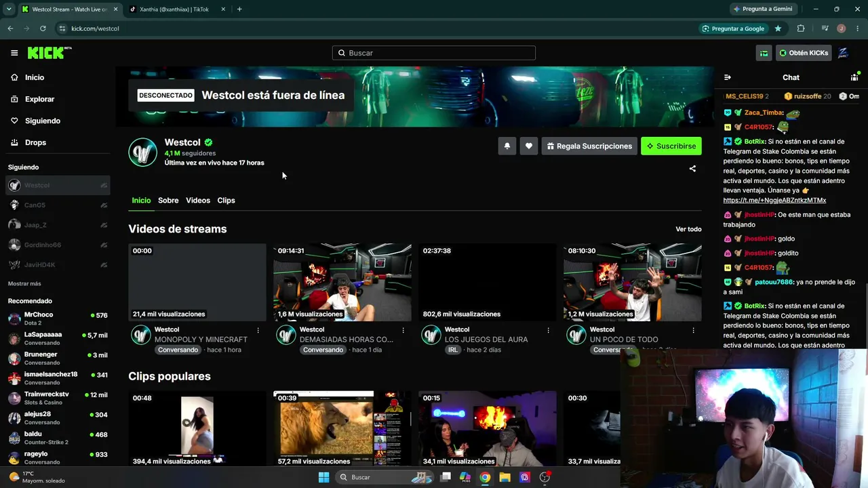Open the UN POCO DE TODO video thumbnail
The height and width of the screenshot is (488, 868).
pyautogui.click(x=633, y=283)
